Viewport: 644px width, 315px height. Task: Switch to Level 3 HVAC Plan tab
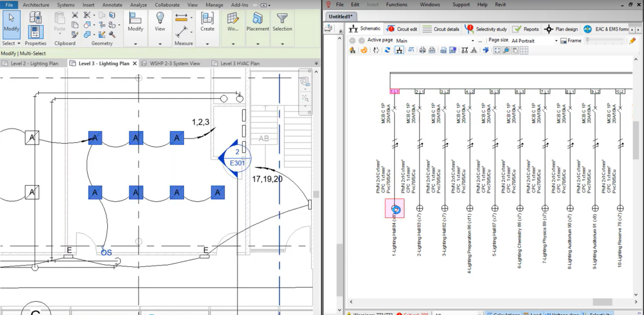click(x=240, y=64)
